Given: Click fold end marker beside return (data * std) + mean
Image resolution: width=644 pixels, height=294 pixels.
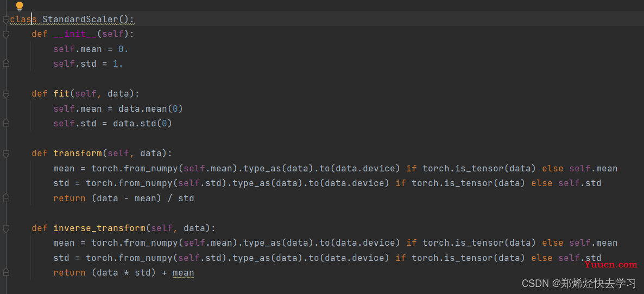Looking at the screenshot, I should tap(6, 273).
